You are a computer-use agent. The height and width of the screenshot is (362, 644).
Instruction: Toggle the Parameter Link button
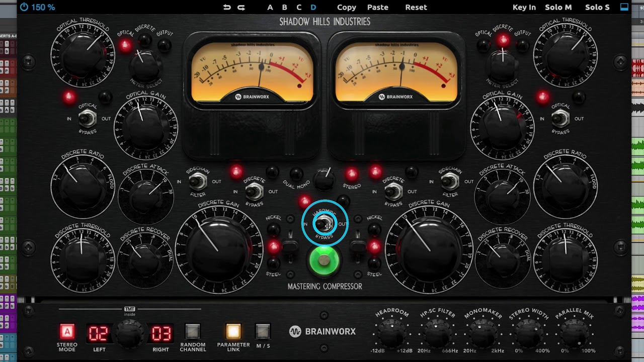(233, 331)
